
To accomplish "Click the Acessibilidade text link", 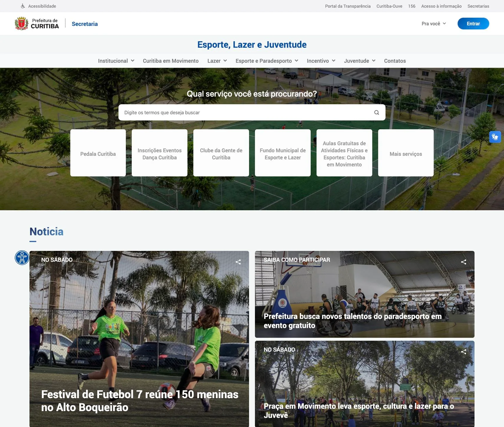I will 42,6.
